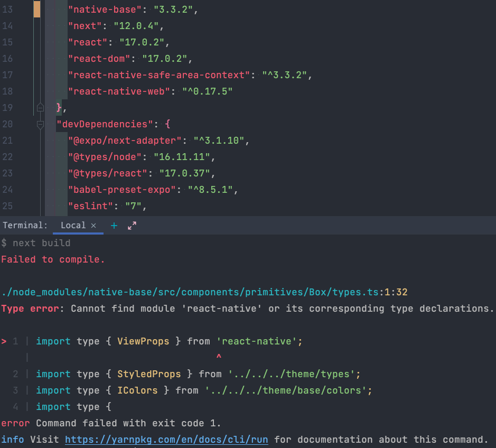Click the IColors identifier in terminal output
Viewport: 496px width, 448px height.
click(137, 390)
